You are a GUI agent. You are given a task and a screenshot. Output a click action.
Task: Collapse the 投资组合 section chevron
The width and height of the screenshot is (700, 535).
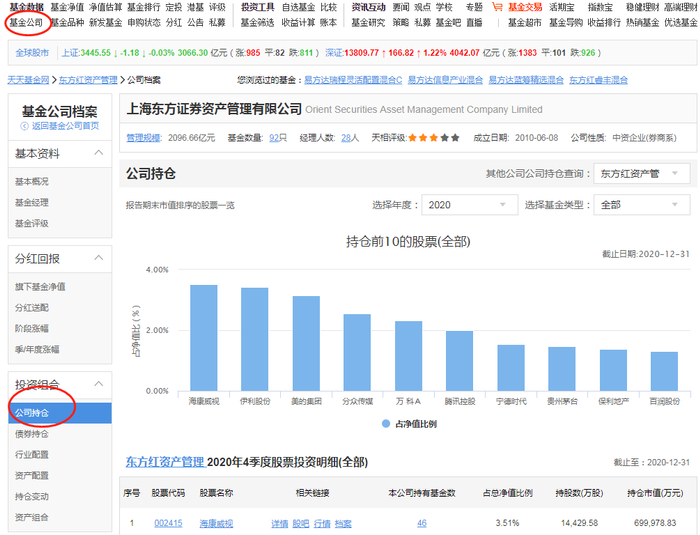[x=99, y=384]
